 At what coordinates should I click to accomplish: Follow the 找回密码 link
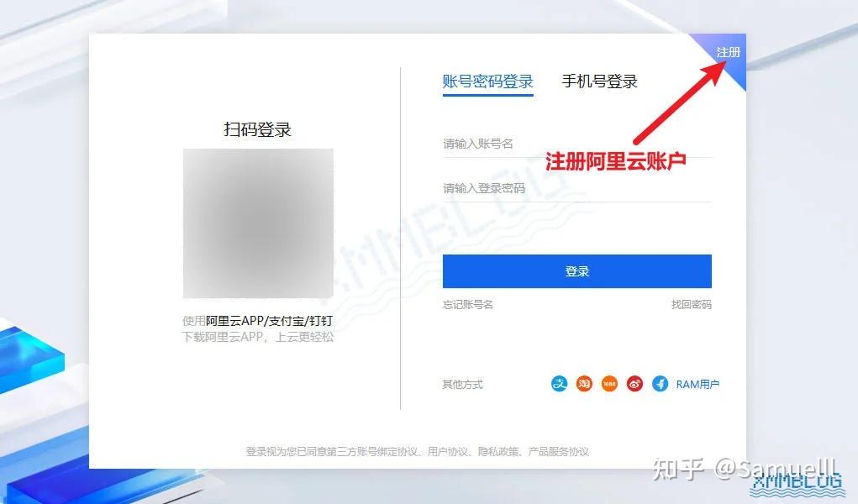coord(691,304)
